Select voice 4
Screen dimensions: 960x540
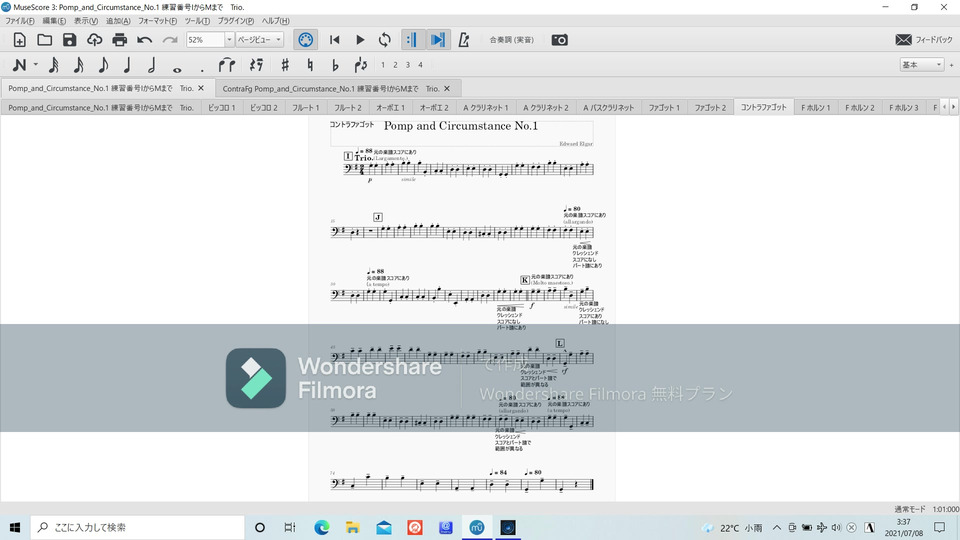point(421,65)
